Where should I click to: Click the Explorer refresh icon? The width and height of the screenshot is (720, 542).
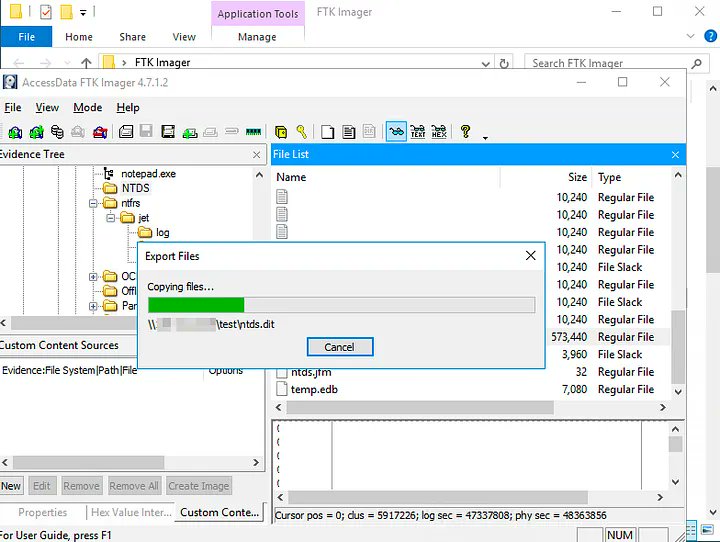coord(504,63)
